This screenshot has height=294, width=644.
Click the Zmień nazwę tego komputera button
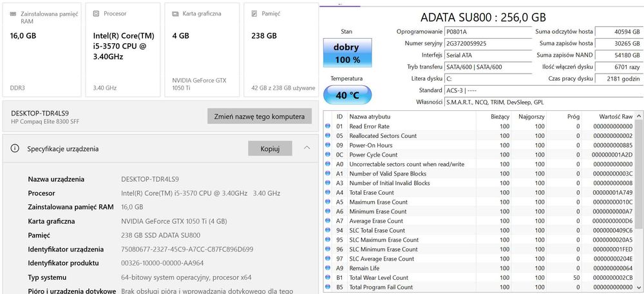click(x=259, y=116)
